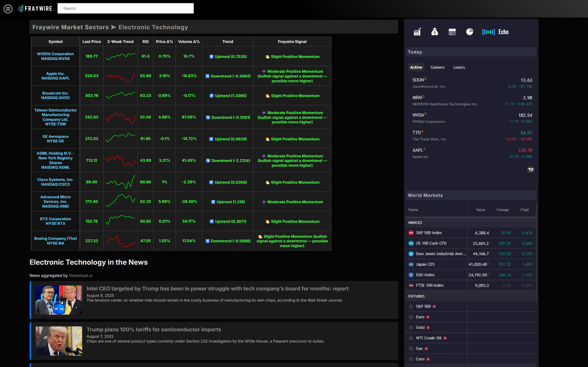Open RTX Corporation NYSE:RTX link
This screenshot has width=588, height=367.
coord(55,221)
